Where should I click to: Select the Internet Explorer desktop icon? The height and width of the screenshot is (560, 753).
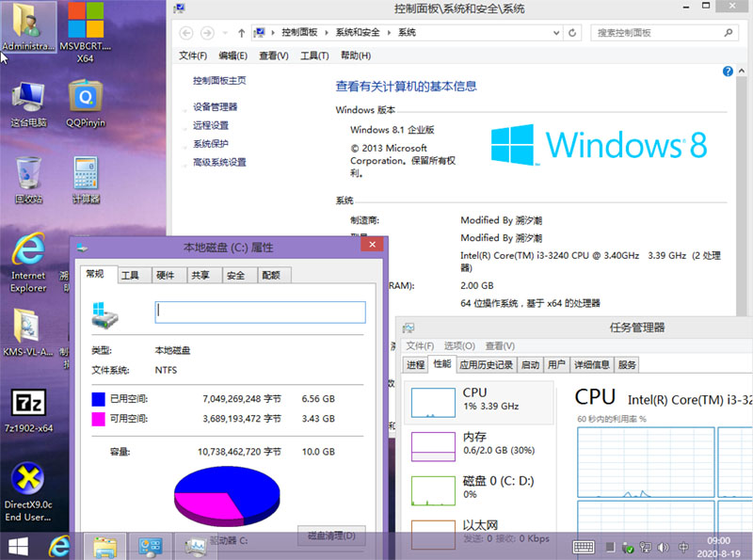coord(28,263)
